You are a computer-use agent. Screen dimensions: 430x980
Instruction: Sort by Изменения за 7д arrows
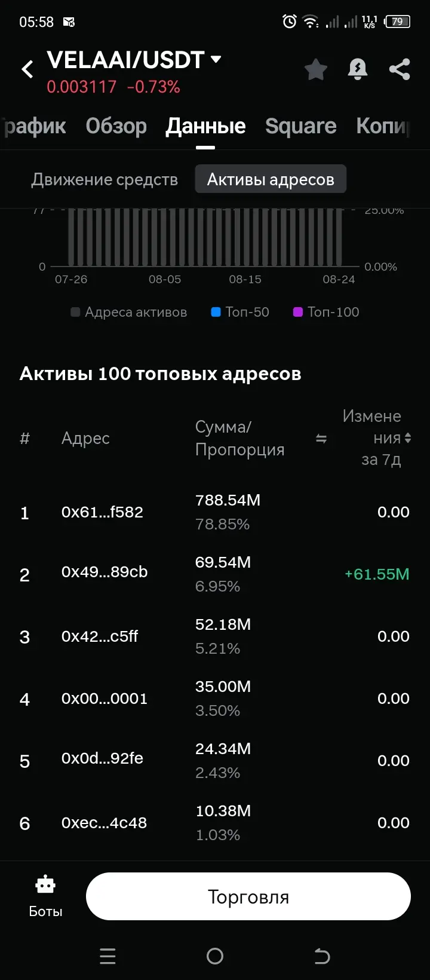[408, 438]
